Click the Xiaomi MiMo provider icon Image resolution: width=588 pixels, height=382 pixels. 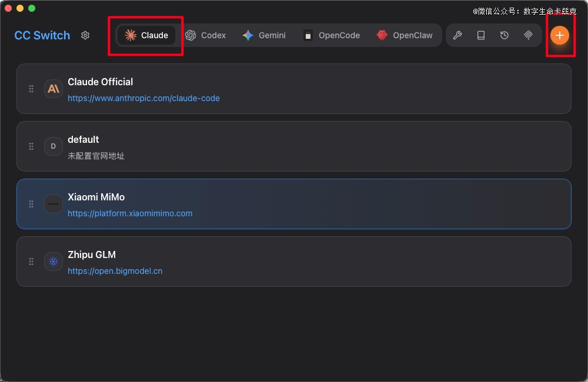click(54, 204)
